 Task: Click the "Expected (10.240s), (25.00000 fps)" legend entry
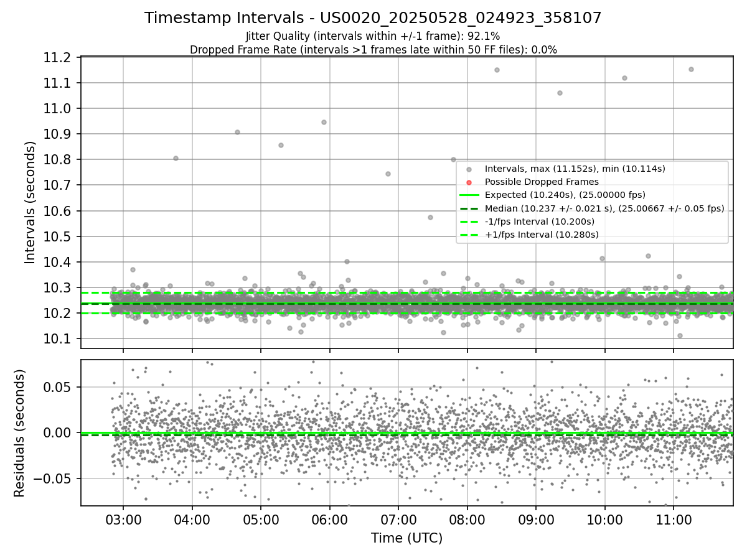(x=565, y=195)
